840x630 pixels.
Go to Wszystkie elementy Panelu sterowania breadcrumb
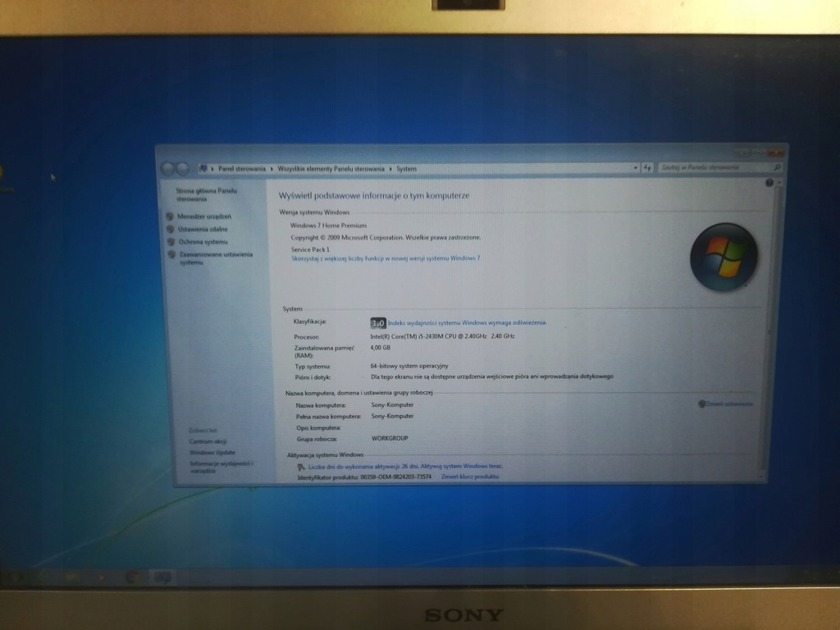pos(331,169)
